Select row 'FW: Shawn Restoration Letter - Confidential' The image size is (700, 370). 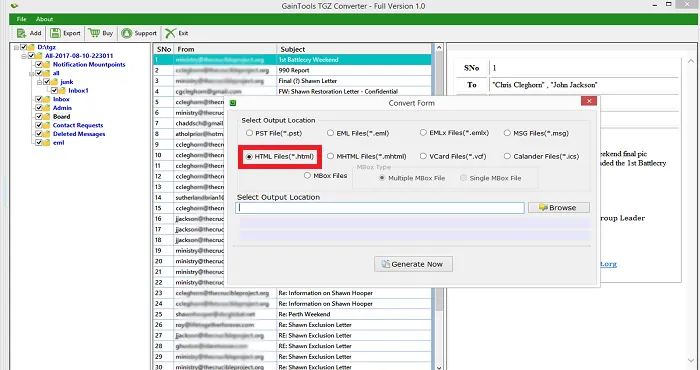click(293, 91)
